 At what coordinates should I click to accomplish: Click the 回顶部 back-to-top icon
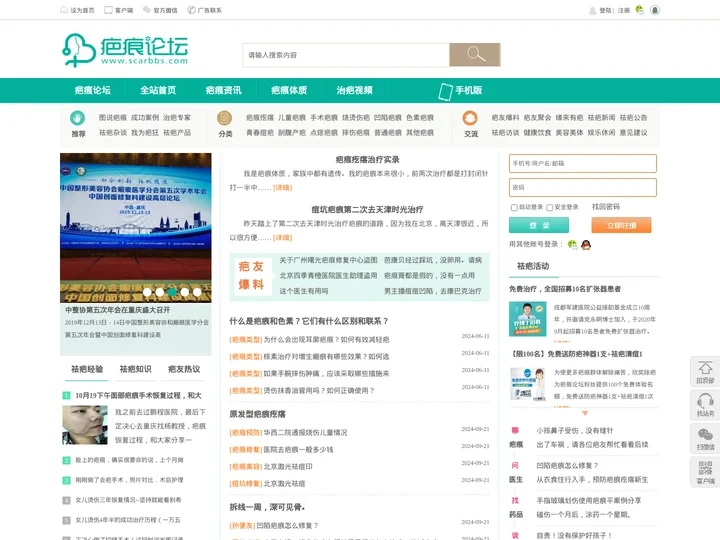coord(705,367)
